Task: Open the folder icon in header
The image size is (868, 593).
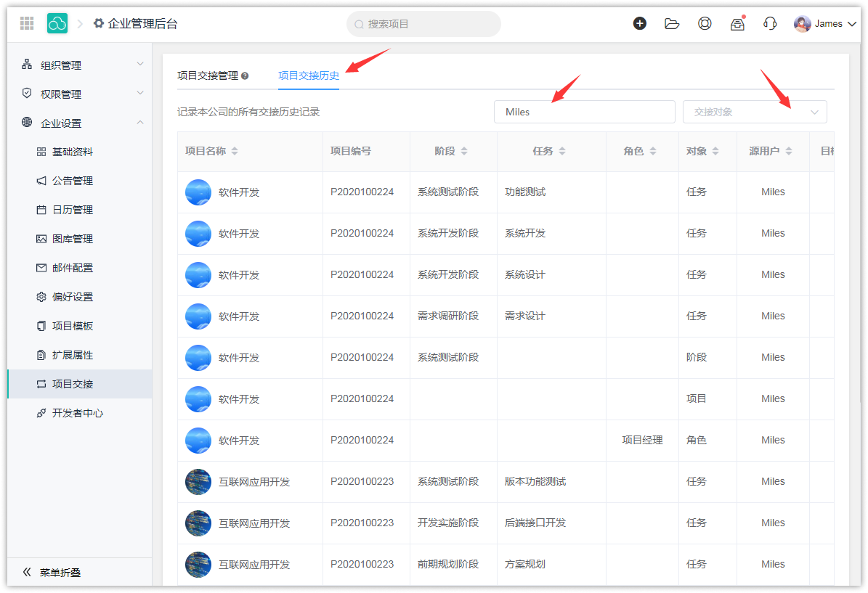Action: click(672, 23)
